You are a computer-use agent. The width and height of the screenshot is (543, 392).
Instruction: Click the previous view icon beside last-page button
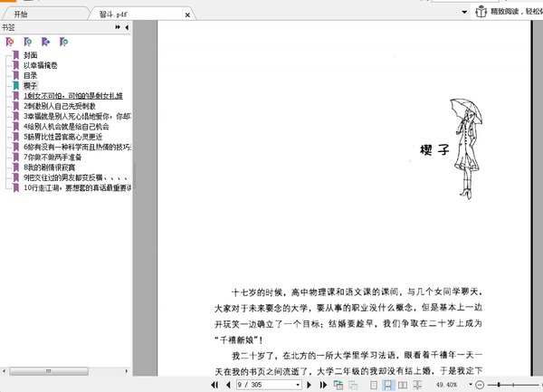click(338, 385)
